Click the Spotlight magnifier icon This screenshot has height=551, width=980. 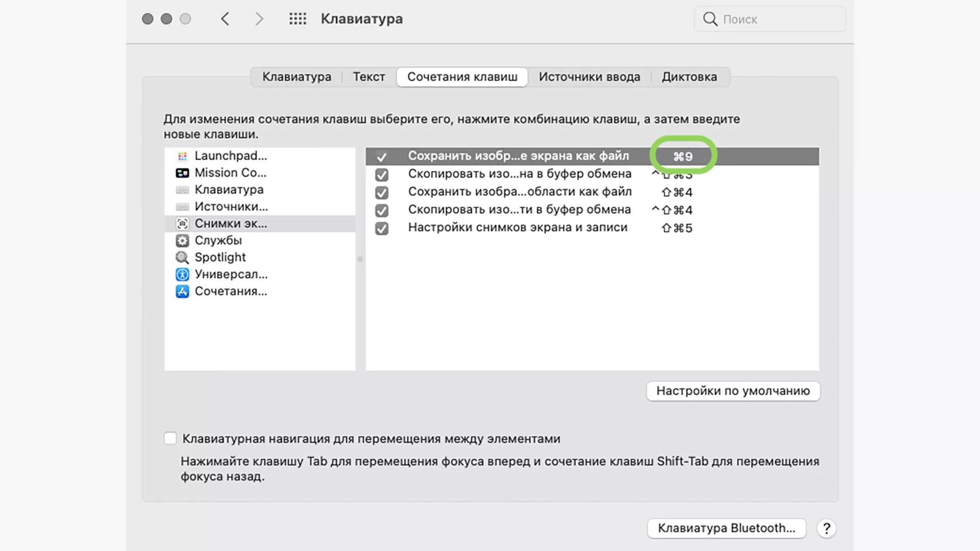pyautogui.click(x=182, y=257)
